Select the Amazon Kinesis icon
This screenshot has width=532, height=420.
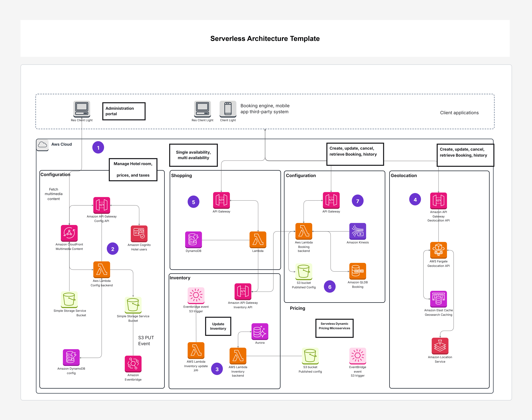coord(358,231)
